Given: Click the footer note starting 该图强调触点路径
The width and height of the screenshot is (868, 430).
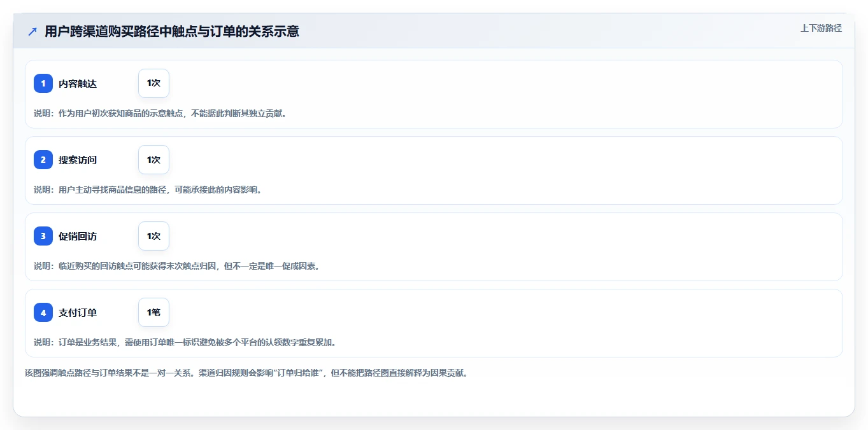Looking at the screenshot, I should click(x=246, y=373).
